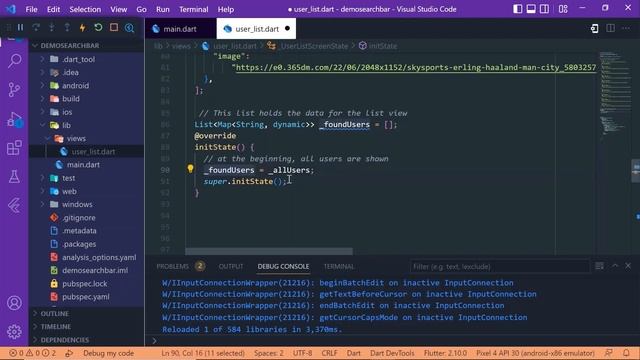Toggle the secondary side bar
The image size is (640, 360).
pos(544,9)
